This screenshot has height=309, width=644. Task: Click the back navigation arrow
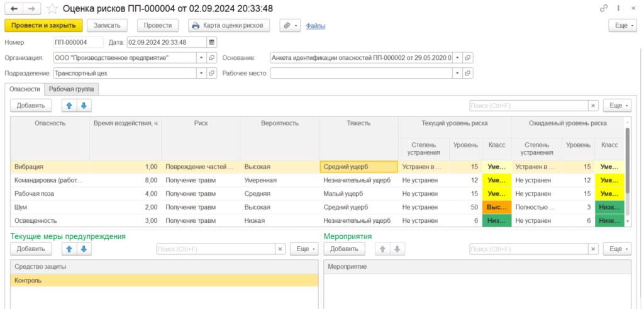[x=14, y=9]
